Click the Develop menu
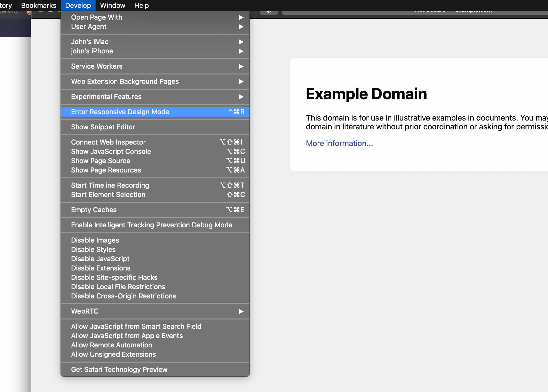 pyautogui.click(x=78, y=5)
